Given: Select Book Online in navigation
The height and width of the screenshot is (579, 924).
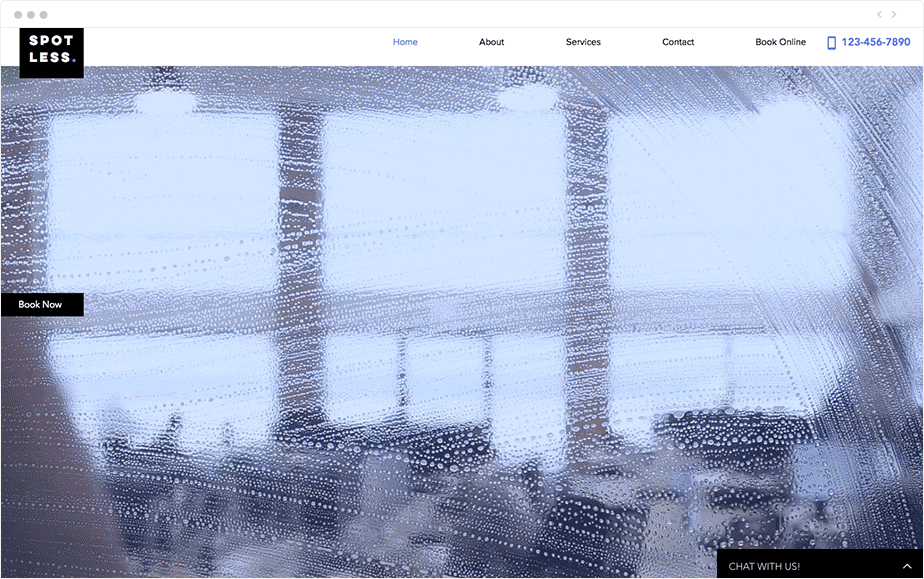Looking at the screenshot, I should (781, 42).
